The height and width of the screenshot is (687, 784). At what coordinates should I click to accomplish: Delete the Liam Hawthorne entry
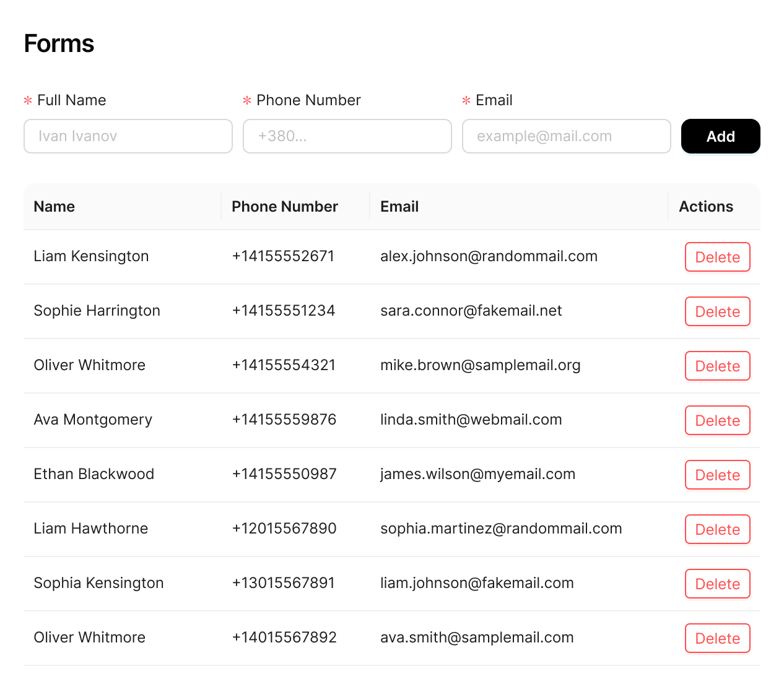coord(717,529)
